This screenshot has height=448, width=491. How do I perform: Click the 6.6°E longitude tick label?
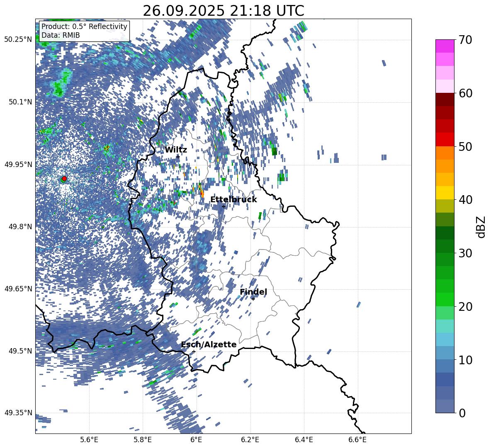click(357, 440)
